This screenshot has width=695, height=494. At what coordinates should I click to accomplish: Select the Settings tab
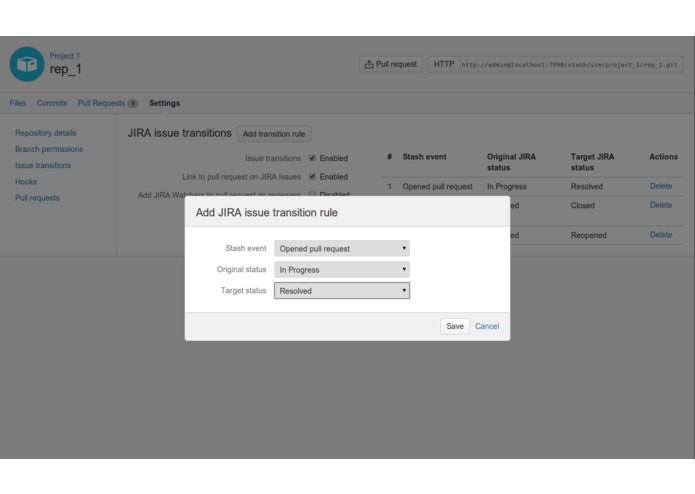[164, 103]
